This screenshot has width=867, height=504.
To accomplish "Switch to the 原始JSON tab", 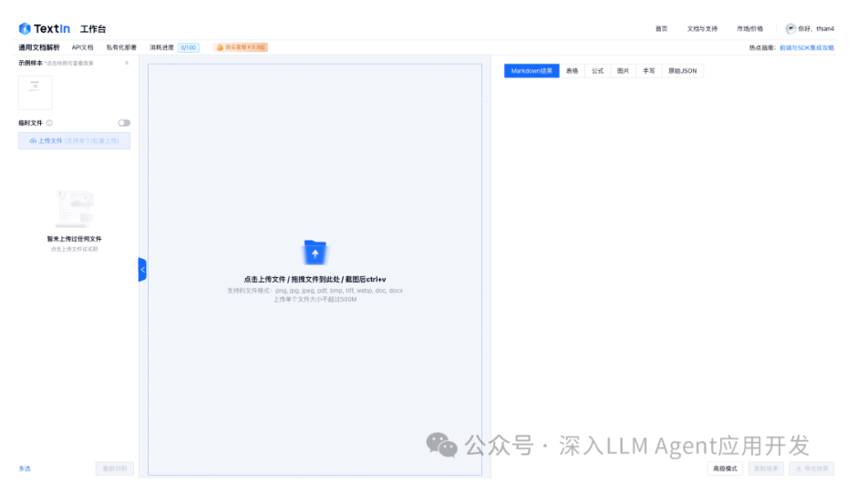I will point(682,71).
